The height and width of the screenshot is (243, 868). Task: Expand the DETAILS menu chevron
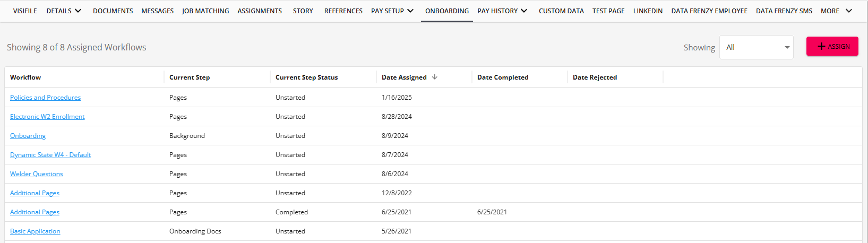coord(78,11)
